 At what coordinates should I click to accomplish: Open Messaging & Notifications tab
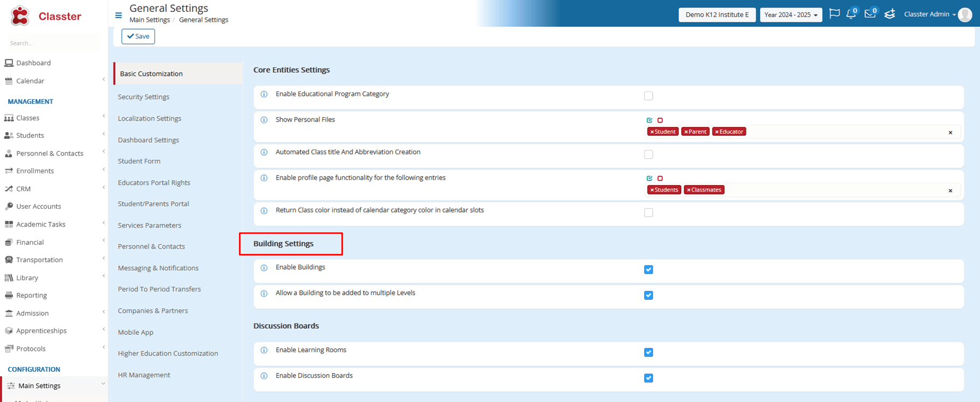pyautogui.click(x=158, y=268)
